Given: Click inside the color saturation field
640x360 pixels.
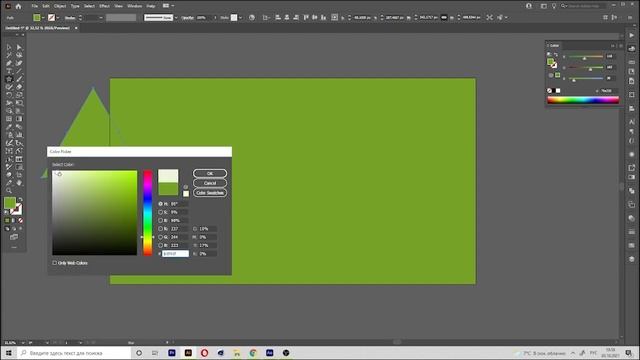Looking at the screenshot, I should coord(95,213).
